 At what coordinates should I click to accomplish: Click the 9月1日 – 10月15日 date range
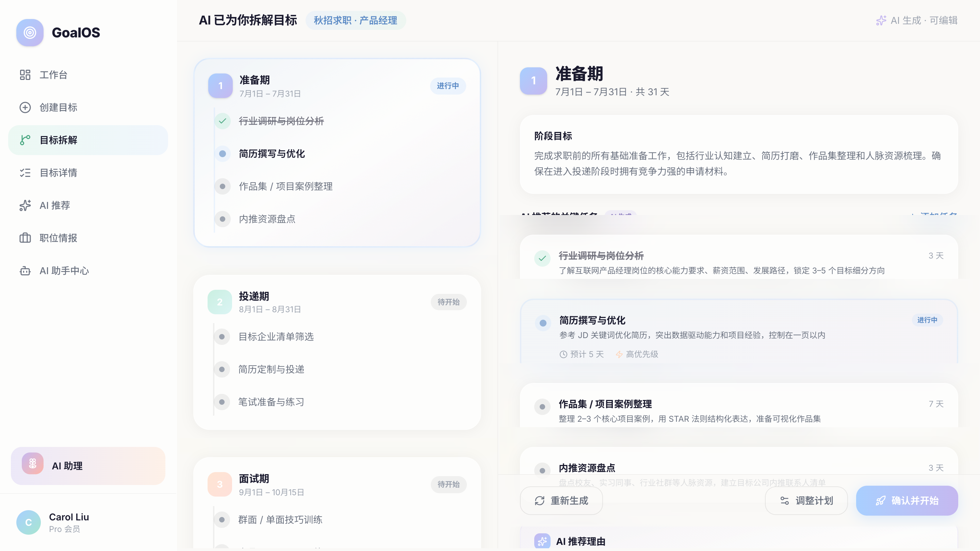pyautogui.click(x=271, y=492)
